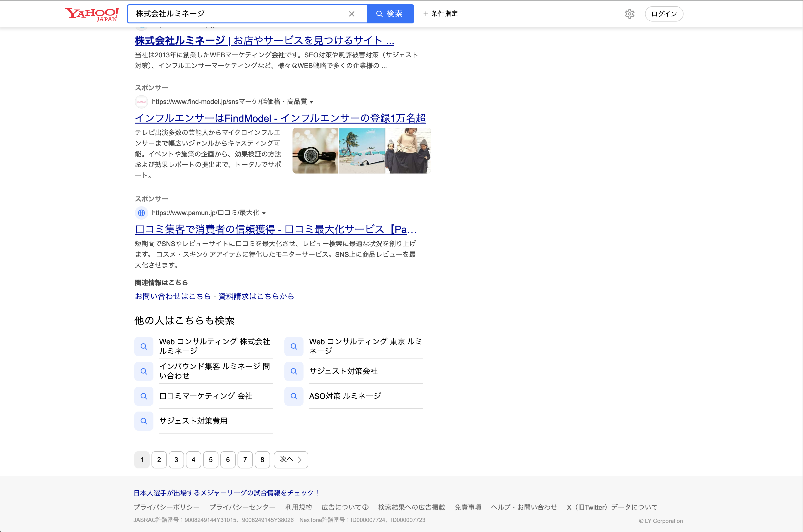This screenshot has height=532, width=803.
Task: Click search icon beside サジェスト対策会社
Action: point(294,371)
